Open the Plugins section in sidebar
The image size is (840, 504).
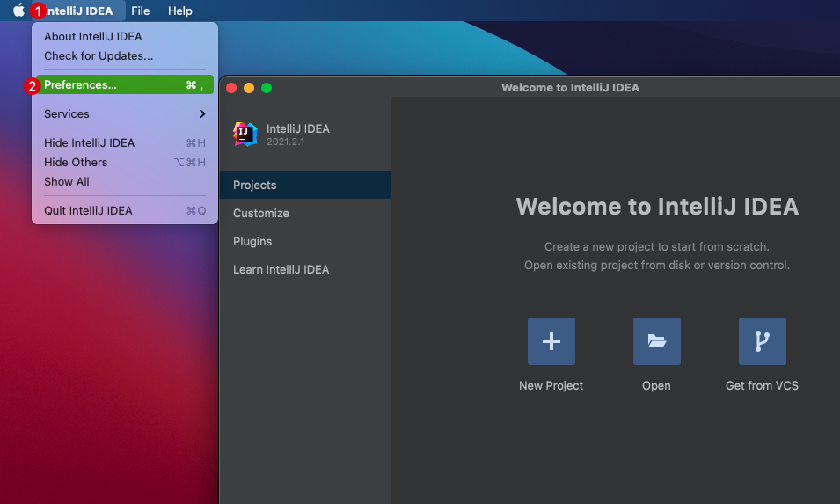(252, 242)
